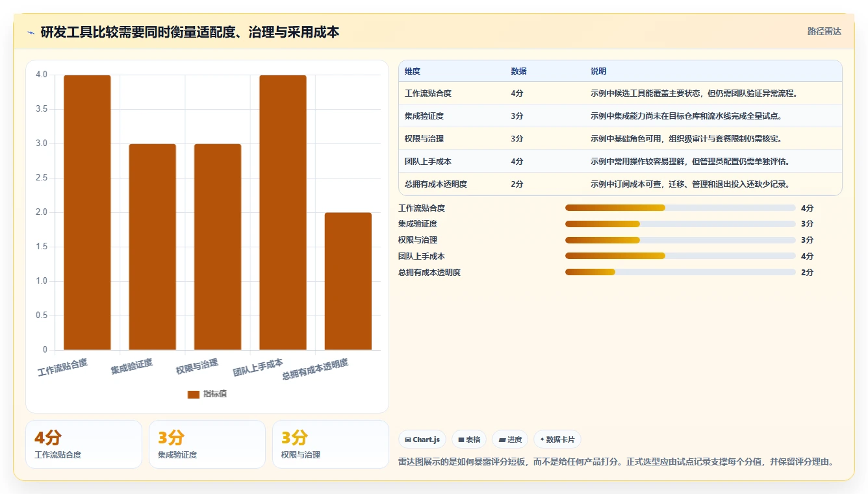Click the Chart.js tag chip
The height and width of the screenshot is (494, 868).
[422, 439]
